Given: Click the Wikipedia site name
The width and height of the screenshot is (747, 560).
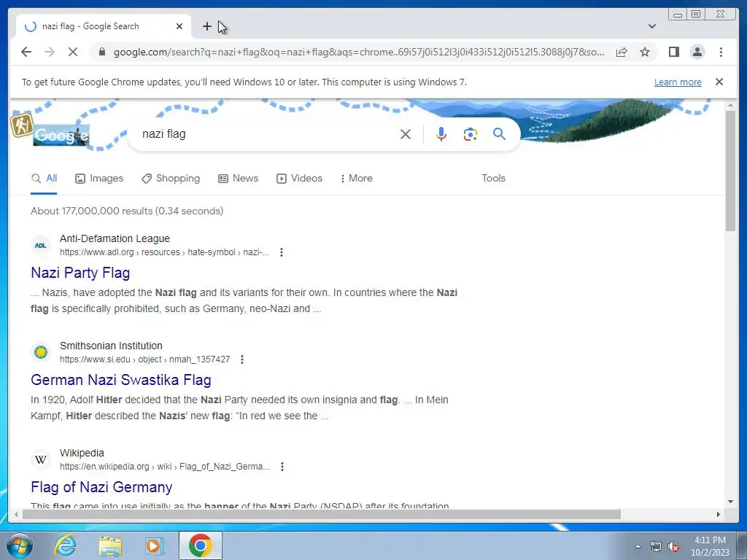Looking at the screenshot, I should (82, 453).
